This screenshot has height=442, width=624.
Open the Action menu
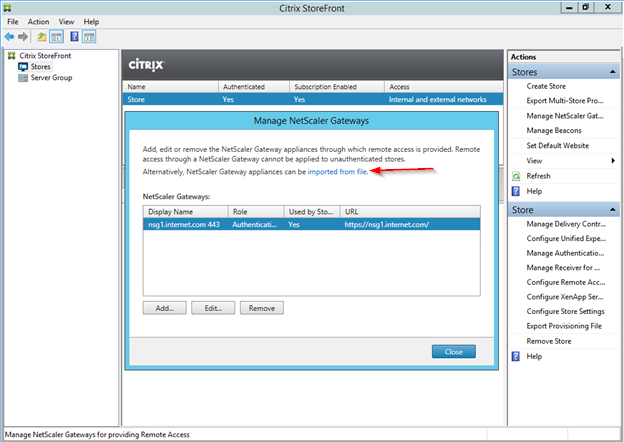click(x=38, y=21)
